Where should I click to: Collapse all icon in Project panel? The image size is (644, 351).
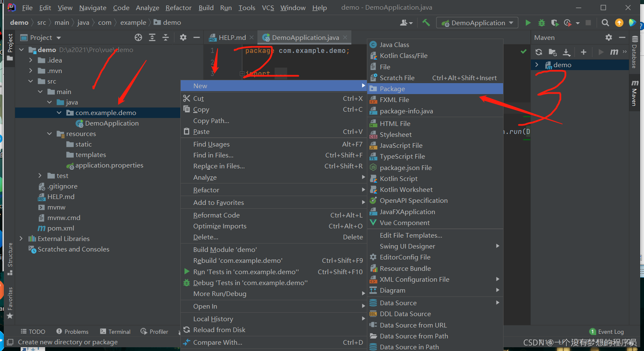tap(166, 37)
